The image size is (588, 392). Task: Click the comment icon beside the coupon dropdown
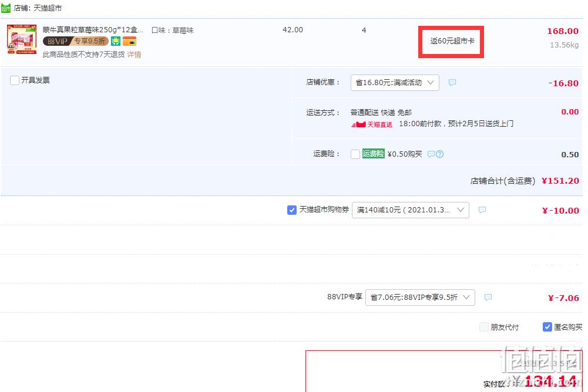pyautogui.click(x=482, y=210)
